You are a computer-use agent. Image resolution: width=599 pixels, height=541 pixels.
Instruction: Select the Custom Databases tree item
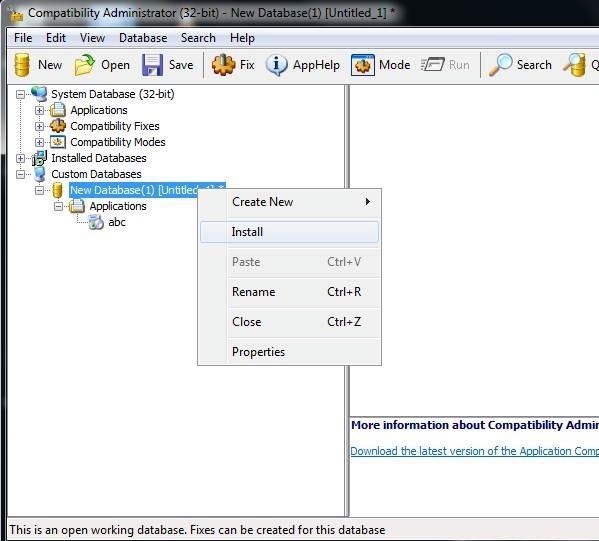click(96, 174)
